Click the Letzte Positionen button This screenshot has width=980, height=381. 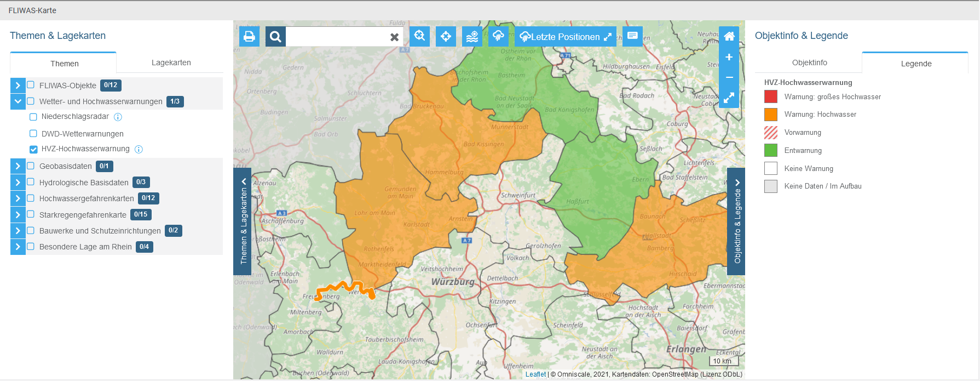point(565,37)
